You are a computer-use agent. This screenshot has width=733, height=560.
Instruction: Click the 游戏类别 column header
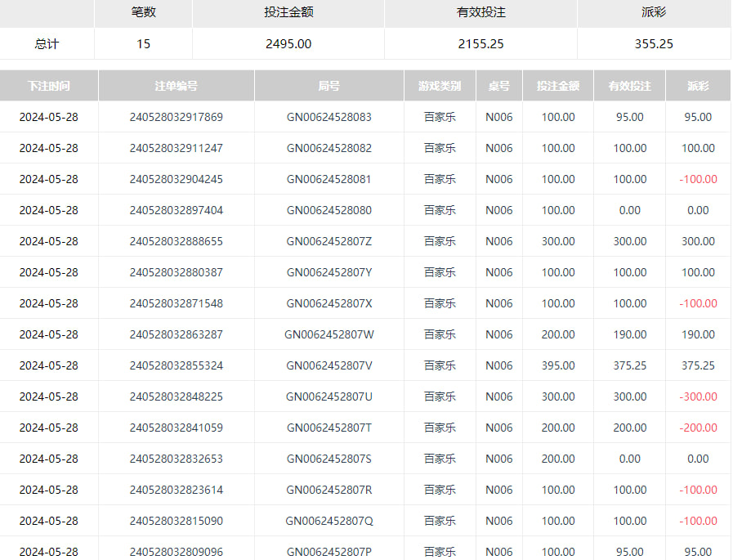tap(440, 86)
